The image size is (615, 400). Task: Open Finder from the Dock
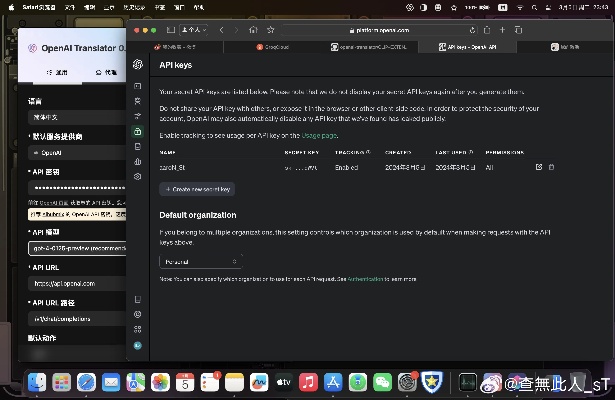(x=37, y=382)
